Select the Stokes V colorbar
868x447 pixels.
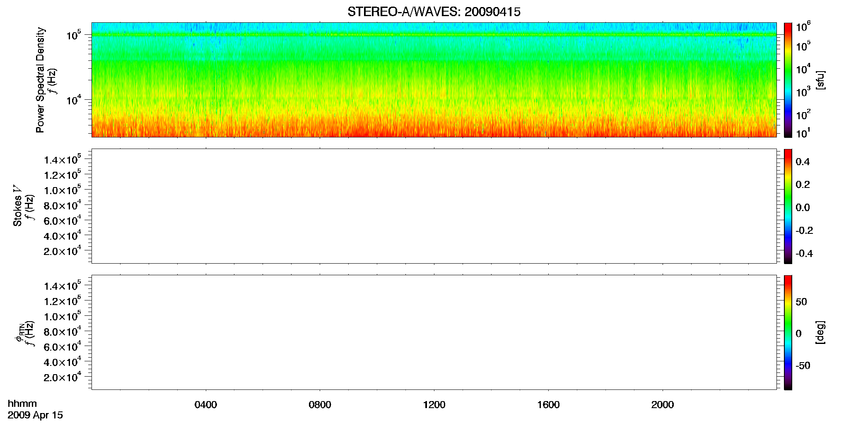coord(788,206)
